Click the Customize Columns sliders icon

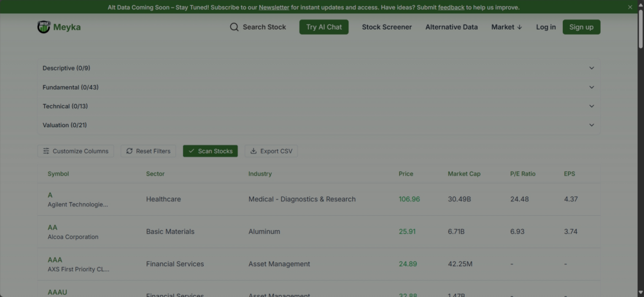click(x=46, y=151)
